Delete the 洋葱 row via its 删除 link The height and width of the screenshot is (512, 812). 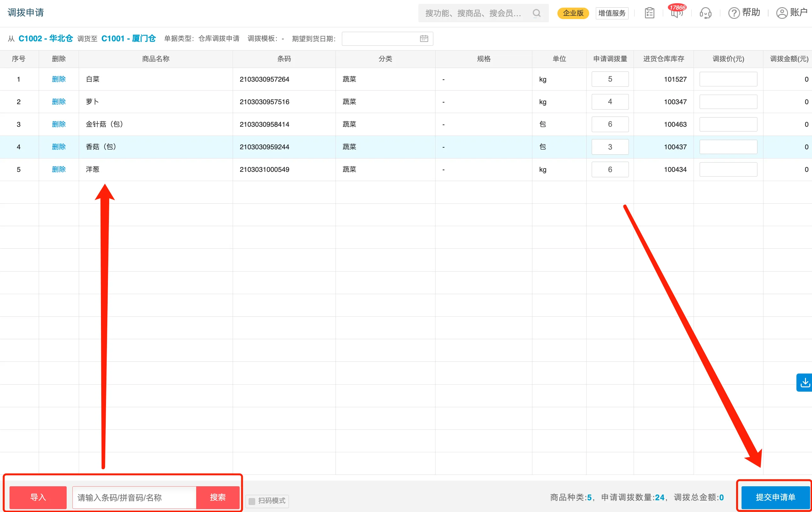click(59, 169)
